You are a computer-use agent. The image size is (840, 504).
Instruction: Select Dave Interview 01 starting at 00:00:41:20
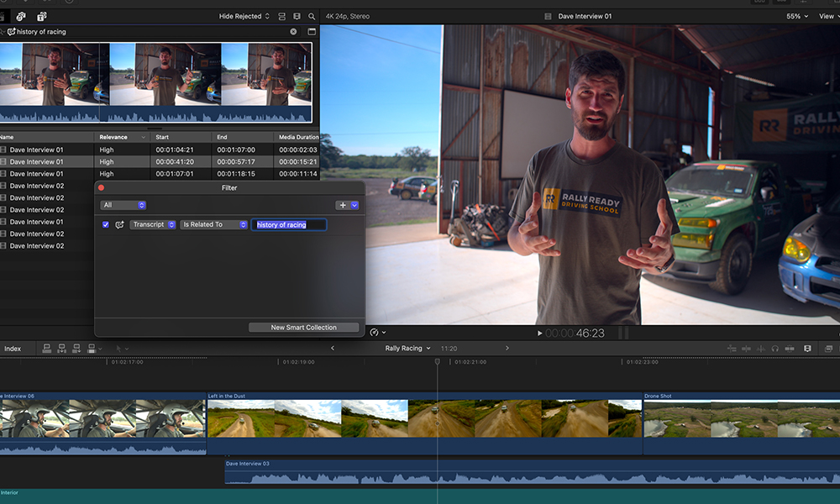point(160,162)
